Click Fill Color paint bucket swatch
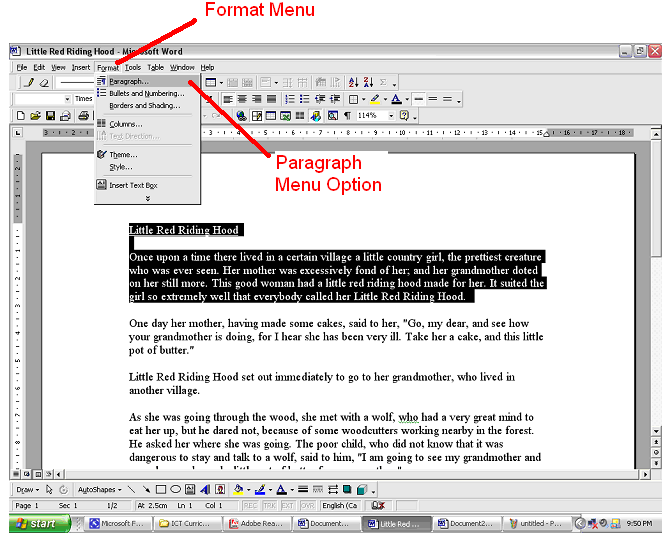 point(239,490)
